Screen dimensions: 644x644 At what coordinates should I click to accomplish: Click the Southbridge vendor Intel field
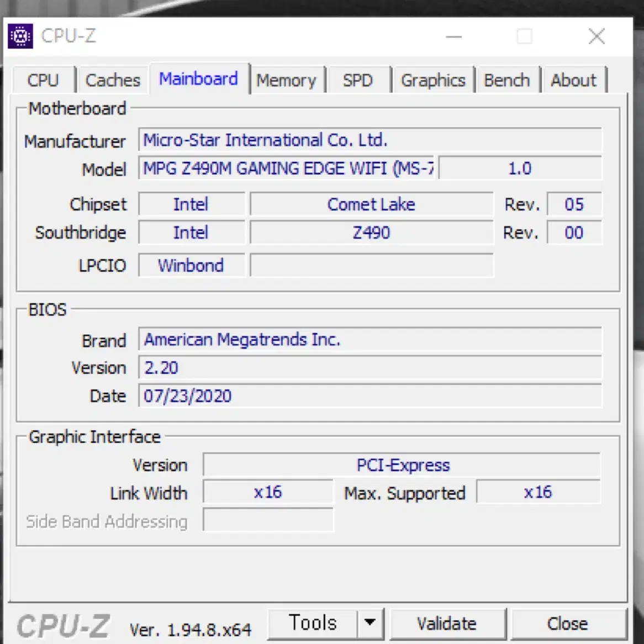[192, 233]
